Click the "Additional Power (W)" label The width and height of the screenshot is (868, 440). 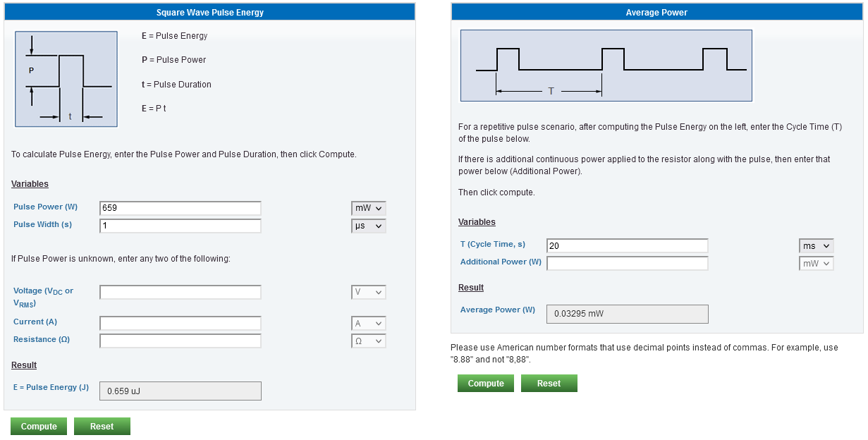point(501,262)
